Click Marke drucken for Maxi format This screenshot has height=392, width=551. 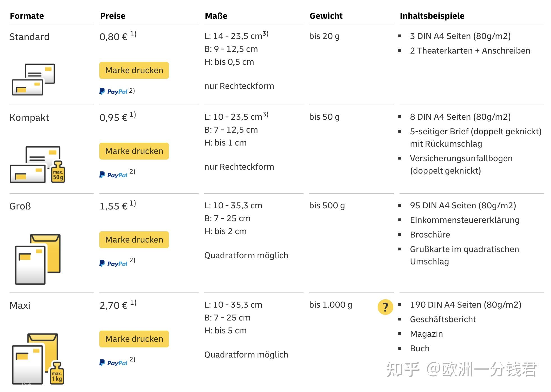point(134,339)
